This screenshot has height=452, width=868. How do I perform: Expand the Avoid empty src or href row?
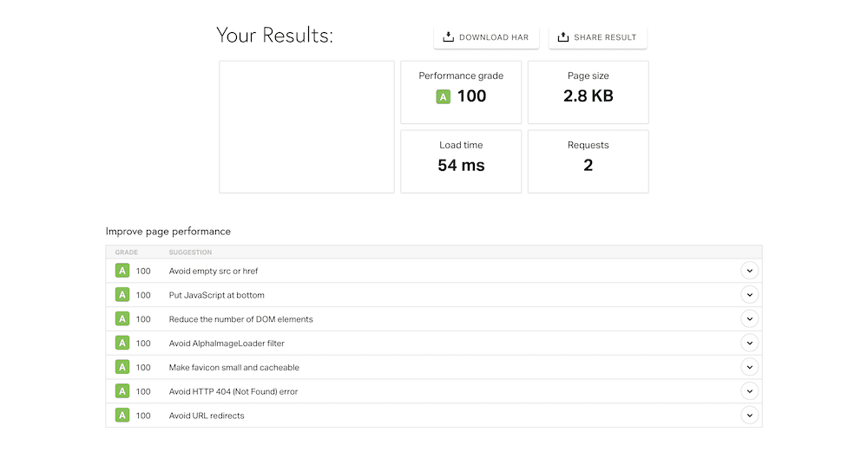click(x=750, y=271)
